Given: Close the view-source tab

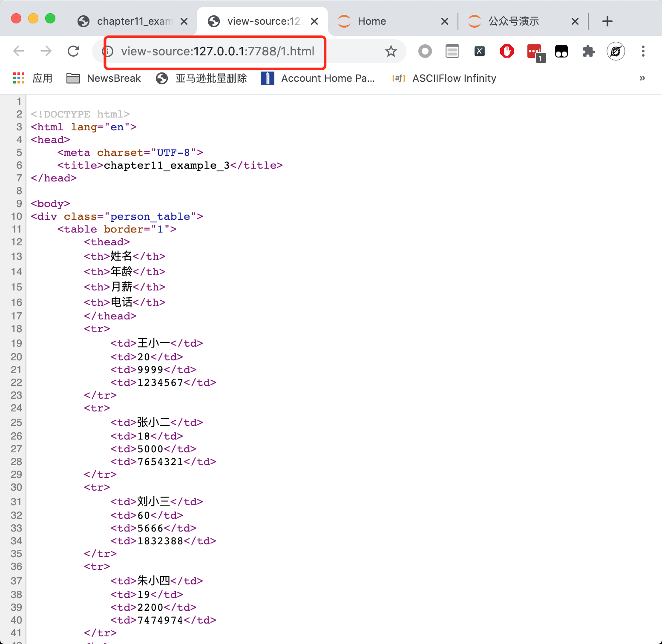Looking at the screenshot, I should coord(314,21).
